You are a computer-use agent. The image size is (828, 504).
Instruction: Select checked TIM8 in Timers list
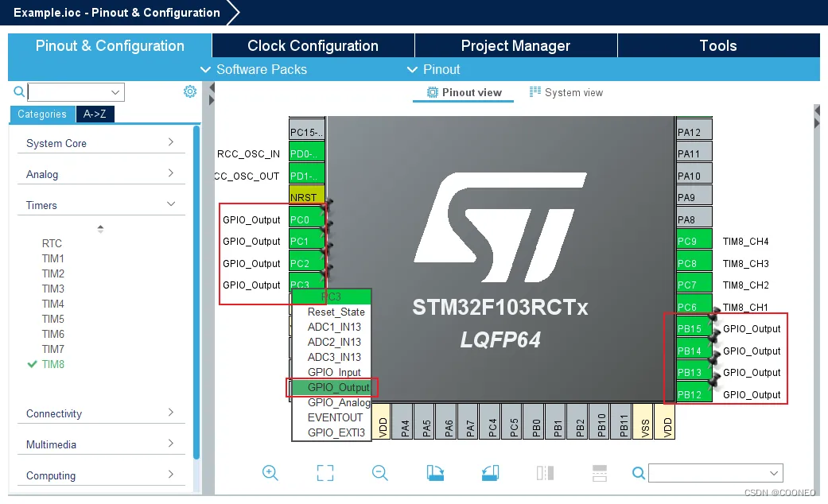click(52, 364)
